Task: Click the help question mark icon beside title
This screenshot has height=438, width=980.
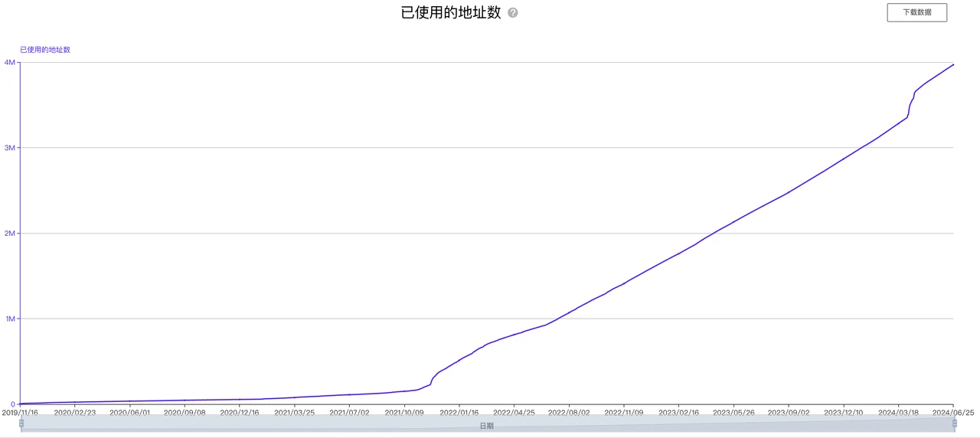Action: [x=513, y=13]
